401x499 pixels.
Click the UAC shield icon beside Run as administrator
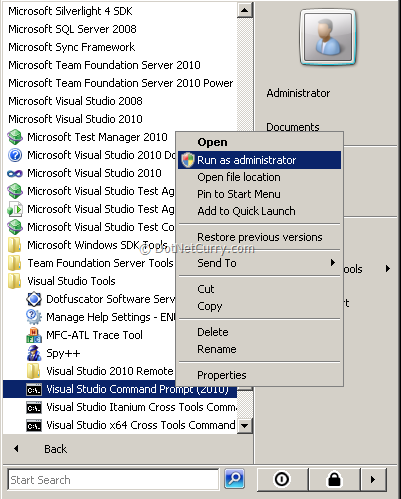click(188, 160)
